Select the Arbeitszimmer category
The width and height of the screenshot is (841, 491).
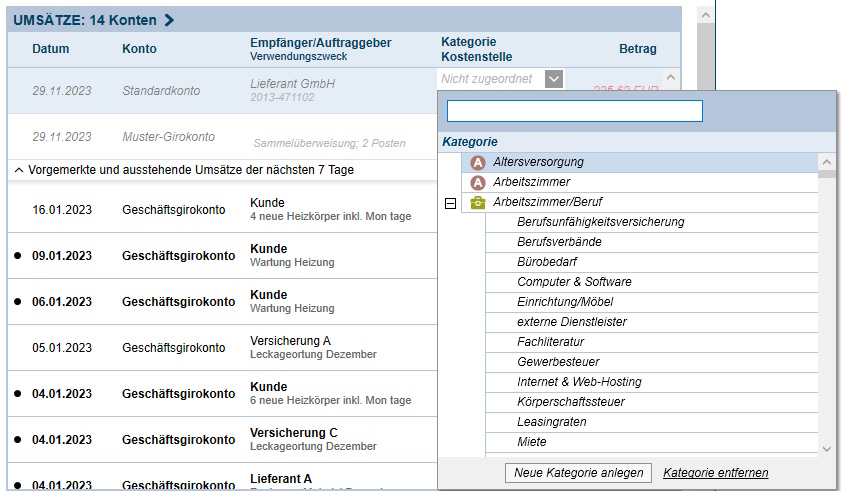click(x=639, y=182)
